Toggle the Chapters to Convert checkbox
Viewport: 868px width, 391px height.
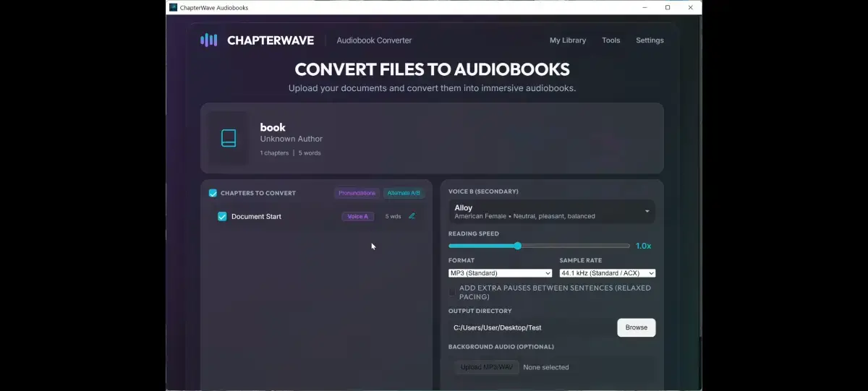click(213, 193)
